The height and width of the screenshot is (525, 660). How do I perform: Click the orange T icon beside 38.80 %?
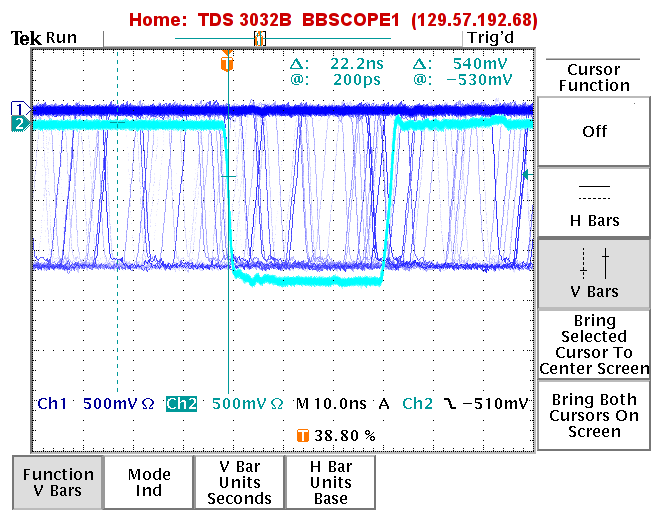click(303, 436)
